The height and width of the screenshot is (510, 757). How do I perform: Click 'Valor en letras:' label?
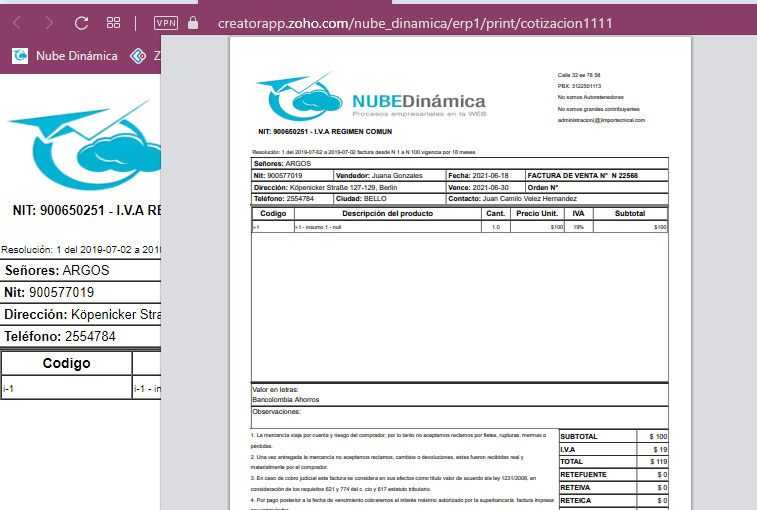pos(275,389)
